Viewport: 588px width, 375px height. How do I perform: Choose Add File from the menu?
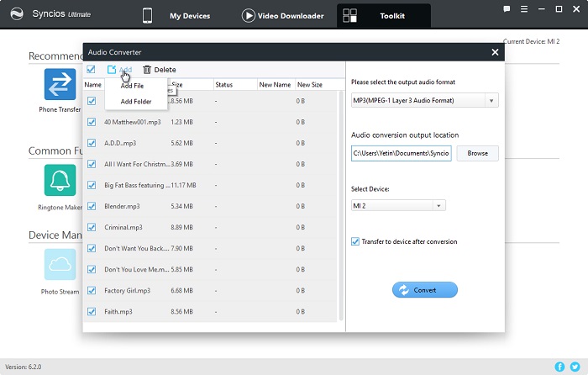[x=132, y=86]
